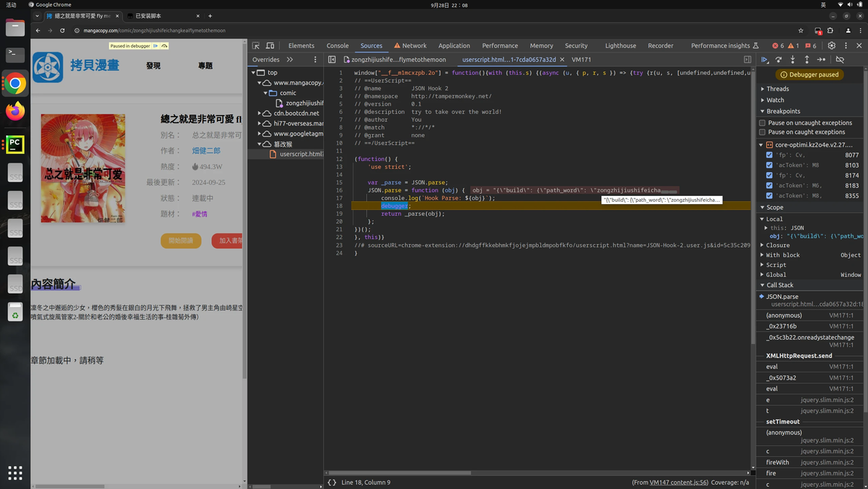Open Chrome new tab plus button
Screen dimensions: 868x489
210,16
